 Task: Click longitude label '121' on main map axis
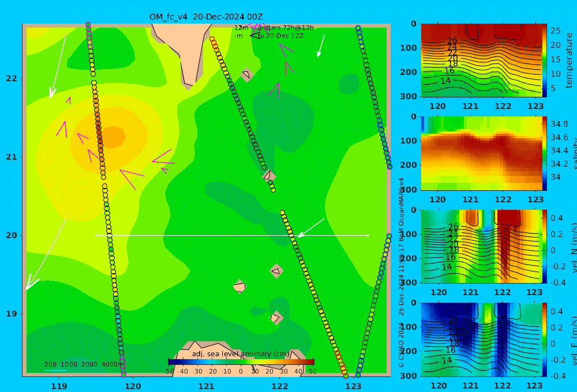pyautogui.click(x=206, y=386)
